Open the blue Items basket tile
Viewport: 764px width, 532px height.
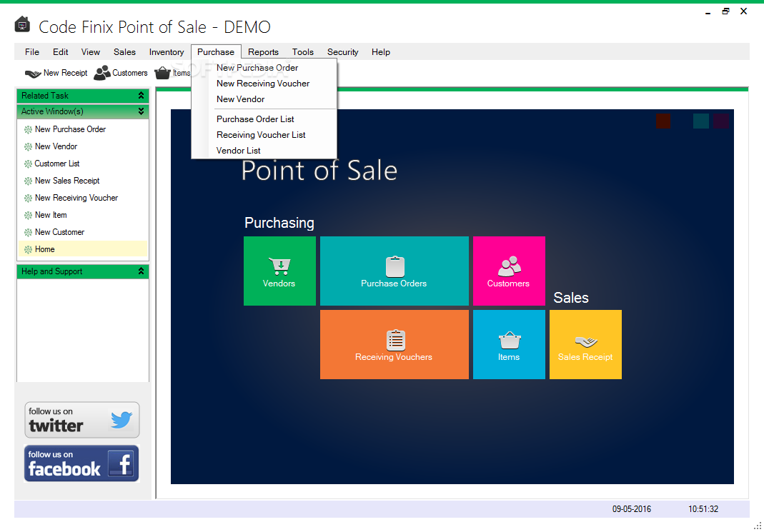pyautogui.click(x=509, y=345)
